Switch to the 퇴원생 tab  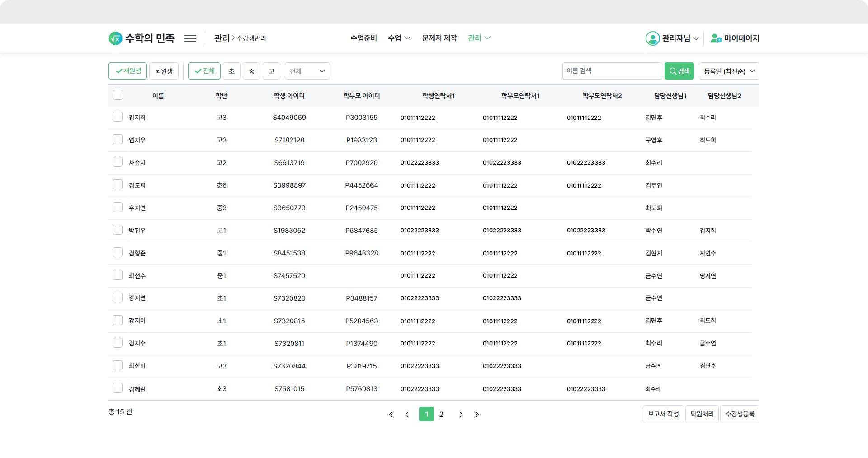164,71
